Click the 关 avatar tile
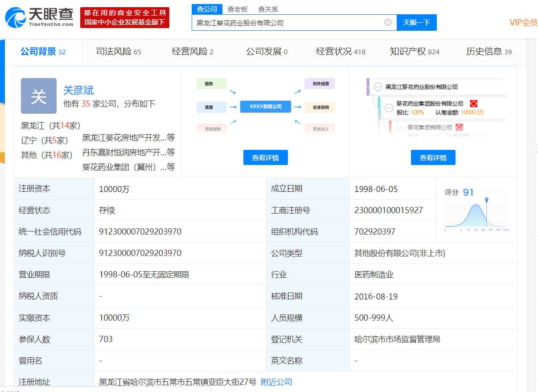This screenshot has height=392, width=538. point(39,96)
